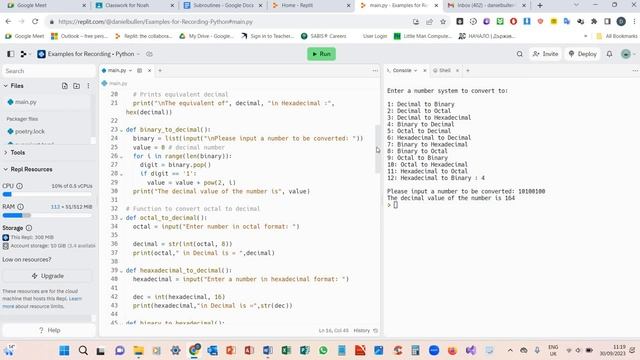
Task: Click the Upgrade button
Action: 48,276
